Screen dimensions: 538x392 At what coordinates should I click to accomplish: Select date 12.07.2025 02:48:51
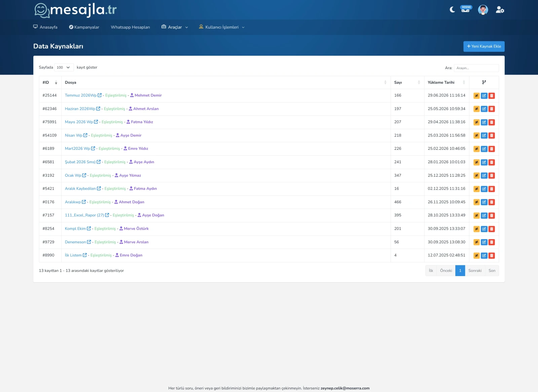coord(447,255)
